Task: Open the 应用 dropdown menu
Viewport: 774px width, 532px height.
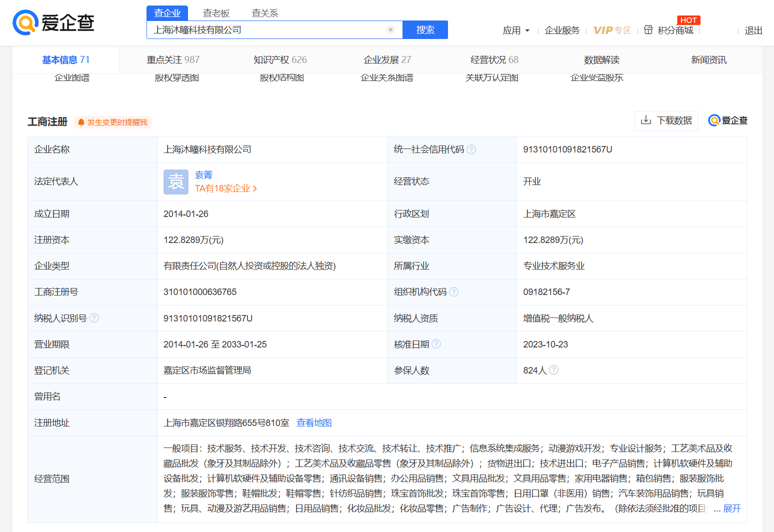Action: click(516, 30)
